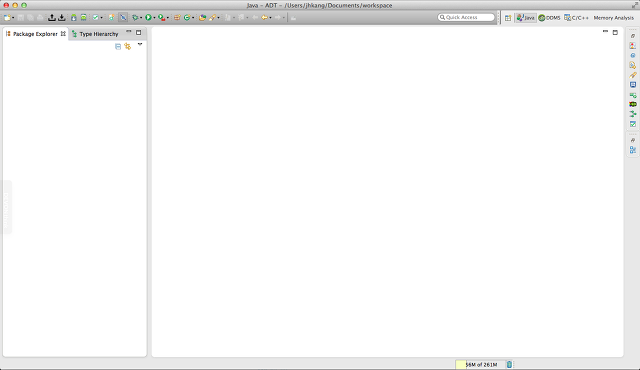Screen dimensions: 640x370
Task: Open the blue round fast view icon
Action: click(x=633, y=55)
